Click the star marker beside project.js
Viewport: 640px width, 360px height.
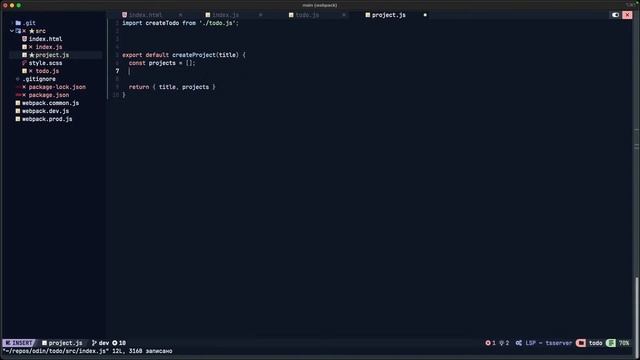pos(32,55)
